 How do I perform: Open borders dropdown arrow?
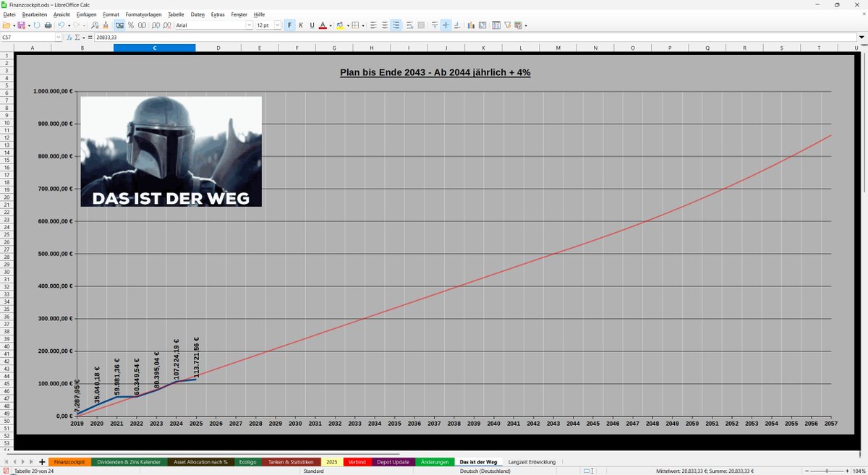coord(363,25)
